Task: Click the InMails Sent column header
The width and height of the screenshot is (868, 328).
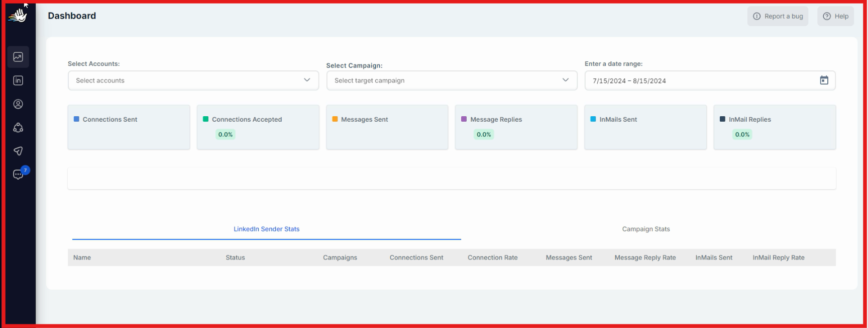Action: click(x=714, y=258)
